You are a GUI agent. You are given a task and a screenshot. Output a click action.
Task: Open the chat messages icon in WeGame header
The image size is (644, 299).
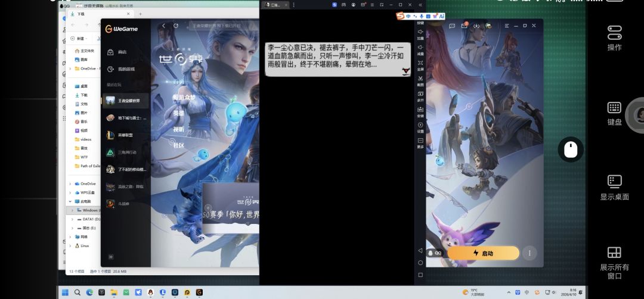point(452,26)
